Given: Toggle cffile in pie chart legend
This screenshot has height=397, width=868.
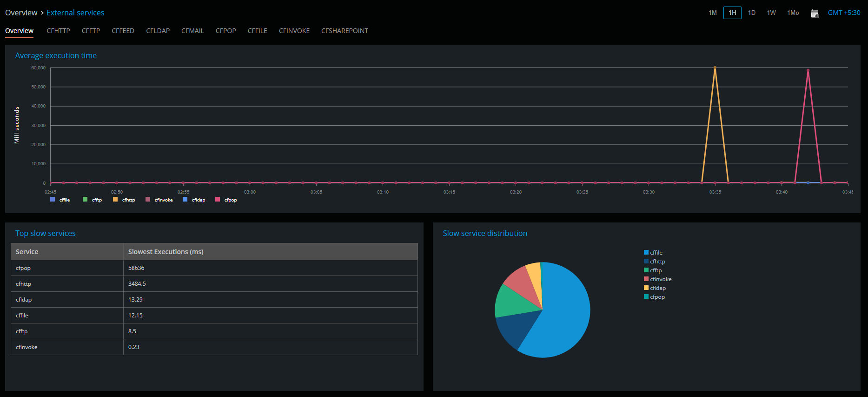Looking at the screenshot, I should coord(653,253).
